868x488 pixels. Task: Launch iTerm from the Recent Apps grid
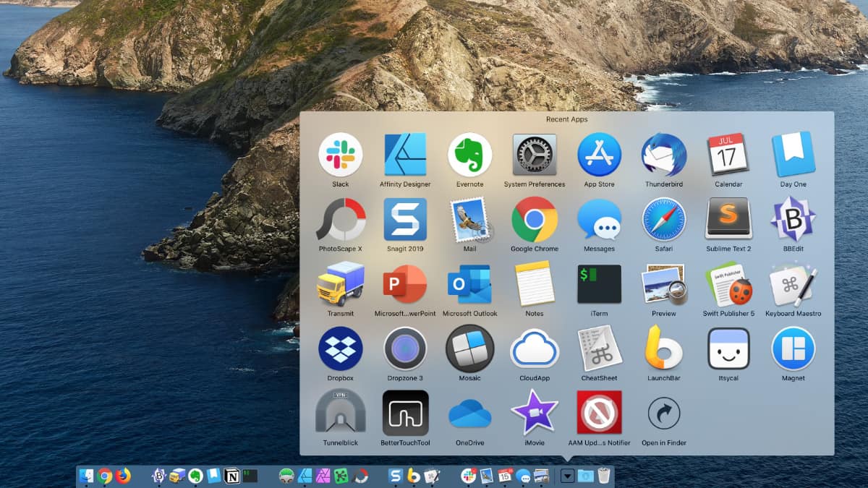(599, 284)
